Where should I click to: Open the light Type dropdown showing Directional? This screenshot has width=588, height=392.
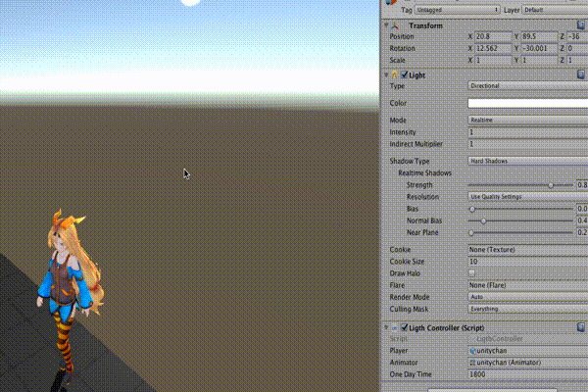528,86
